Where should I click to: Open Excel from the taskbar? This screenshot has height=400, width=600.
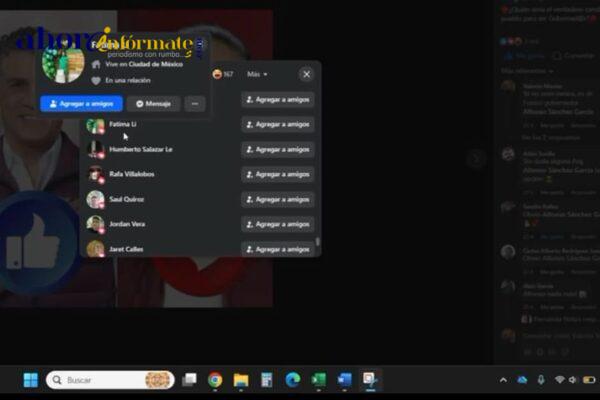point(319,380)
